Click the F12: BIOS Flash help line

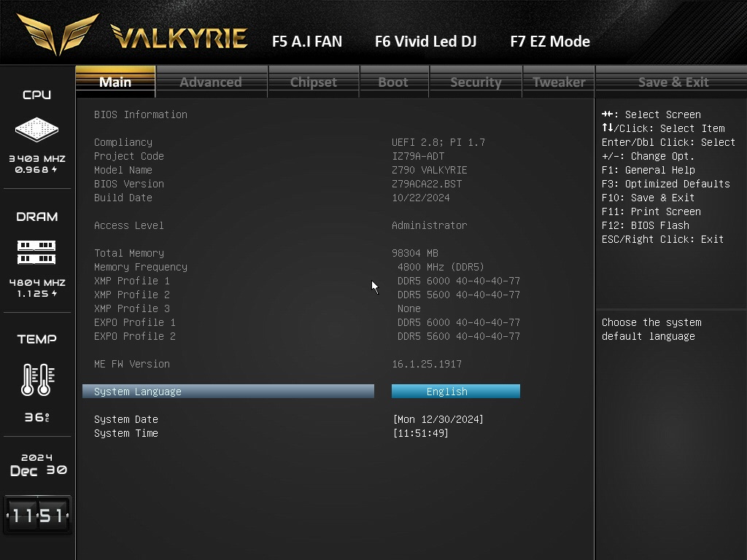[x=645, y=225]
